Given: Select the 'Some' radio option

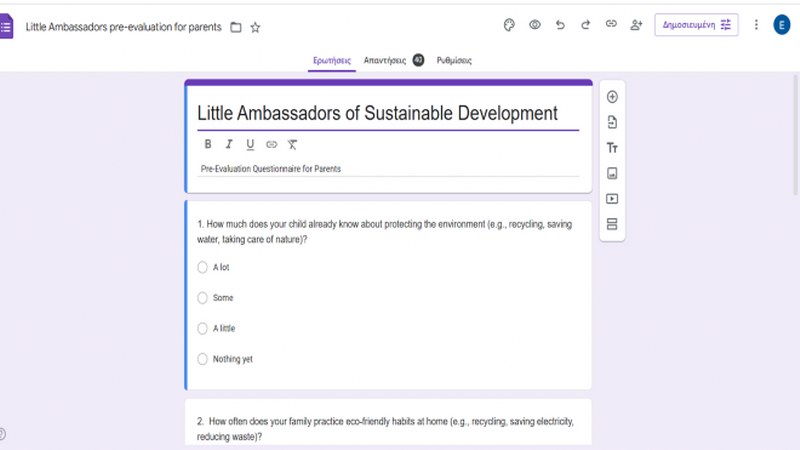Looking at the screenshot, I should pos(203,298).
